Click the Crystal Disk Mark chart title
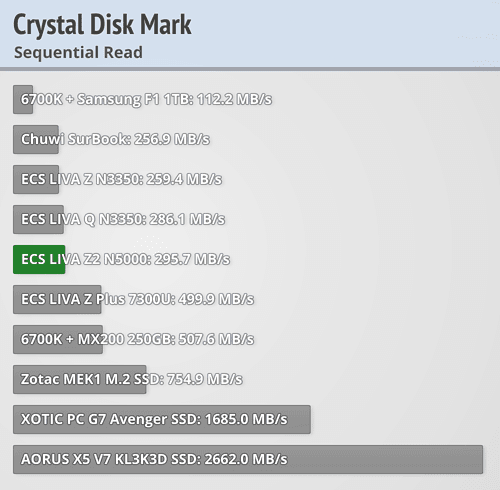 pos(102,25)
